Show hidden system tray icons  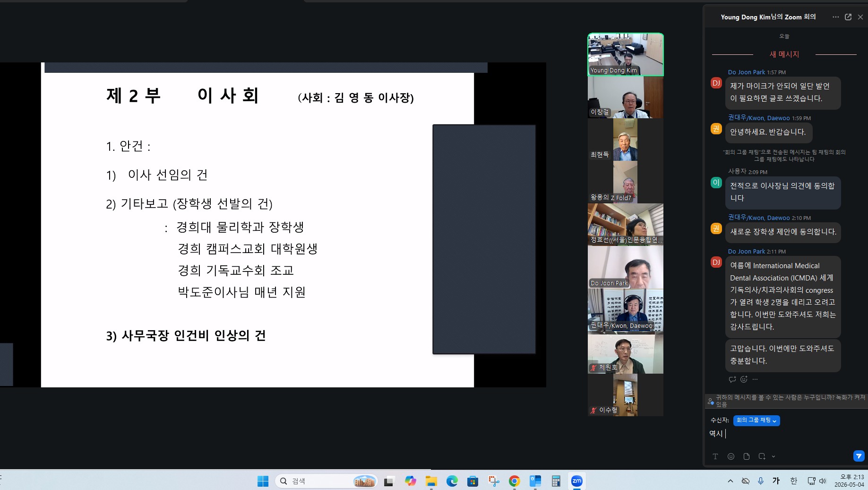click(730, 481)
